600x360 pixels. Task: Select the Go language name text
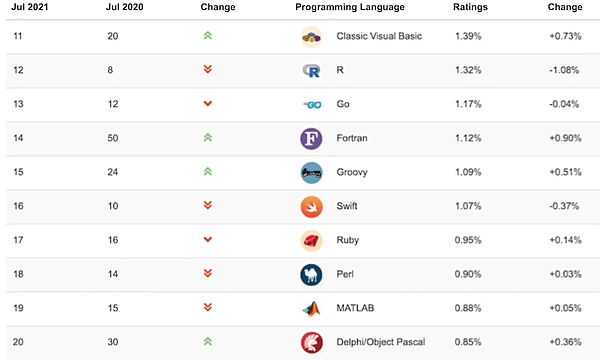[x=343, y=104]
